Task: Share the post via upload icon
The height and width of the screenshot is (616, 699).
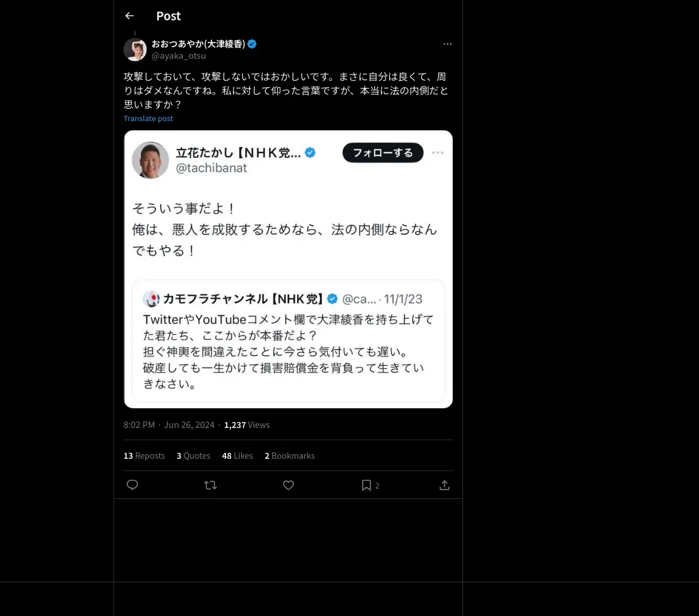Action: point(444,485)
